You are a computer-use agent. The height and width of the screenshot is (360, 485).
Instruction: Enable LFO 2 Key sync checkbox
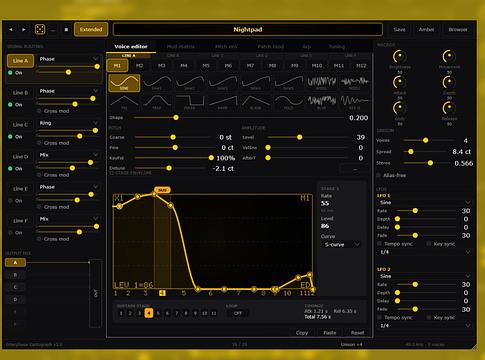(429, 318)
